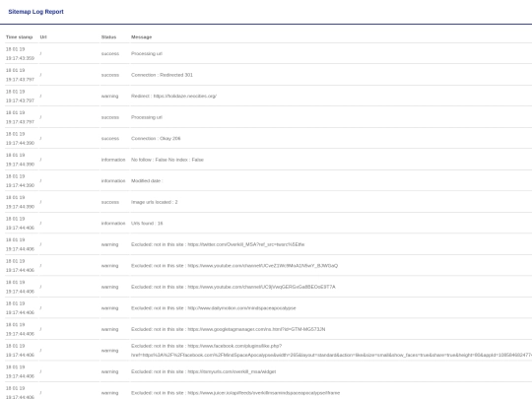
Task: Click the Modified date message
Action: tap(147, 181)
